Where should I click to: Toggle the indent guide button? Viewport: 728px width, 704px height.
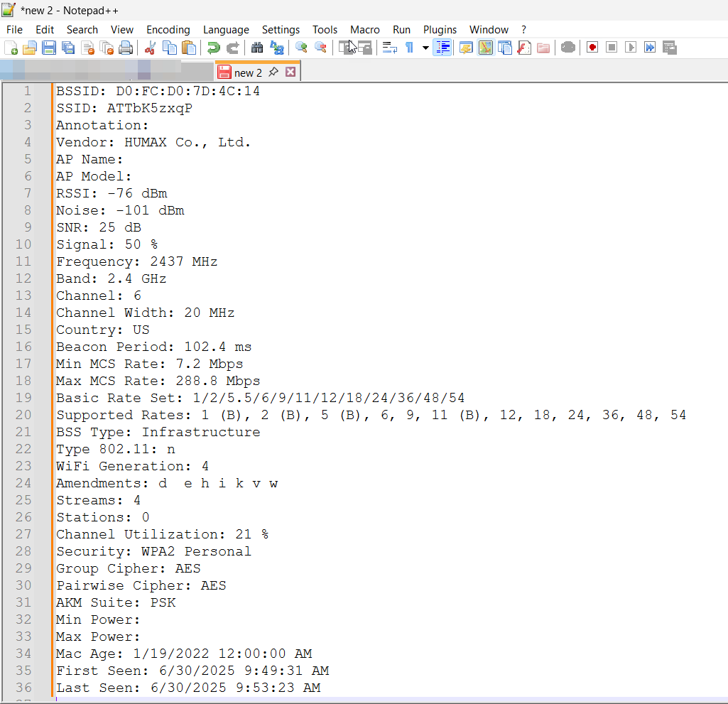click(x=442, y=48)
